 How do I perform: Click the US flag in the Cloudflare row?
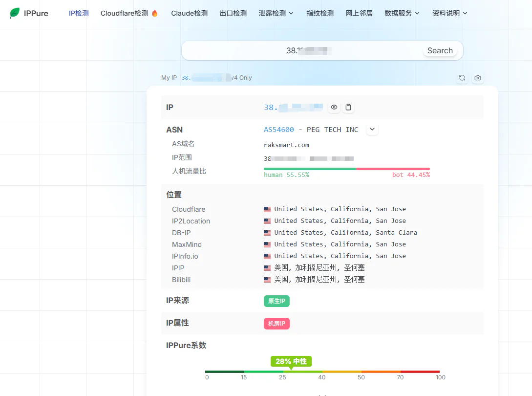(x=267, y=209)
